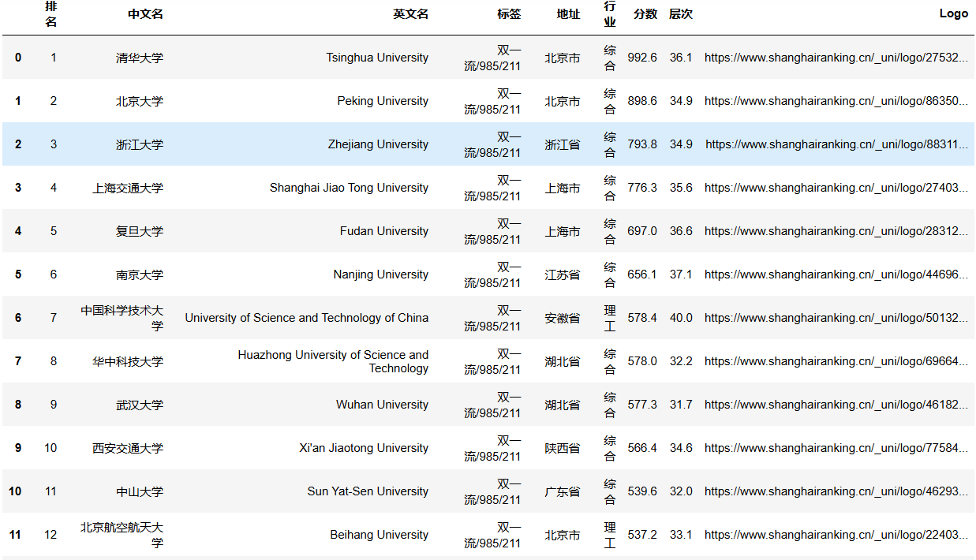
Task: Select the 北京航空航天大学 cell
Action: coord(122,535)
